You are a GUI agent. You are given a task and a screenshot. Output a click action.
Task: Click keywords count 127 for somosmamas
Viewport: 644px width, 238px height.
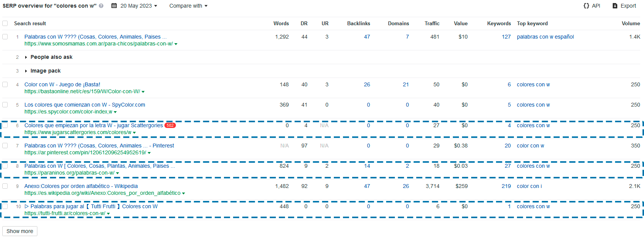pos(506,37)
